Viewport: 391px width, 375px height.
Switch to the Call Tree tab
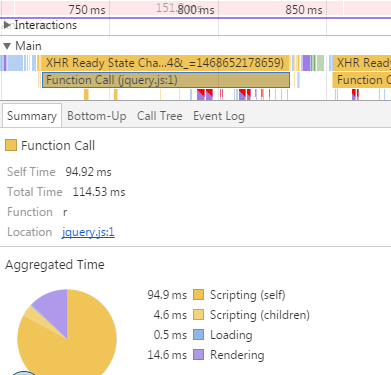(x=160, y=116)
